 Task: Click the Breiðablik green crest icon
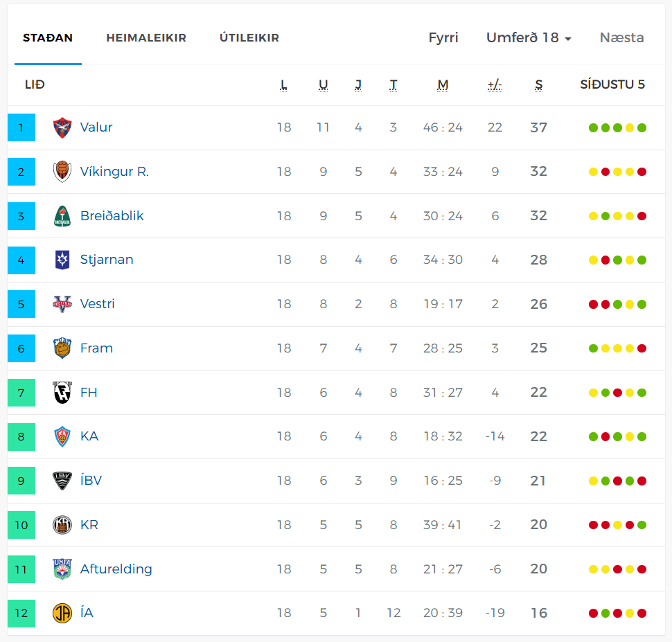click(x=62, y=216)
